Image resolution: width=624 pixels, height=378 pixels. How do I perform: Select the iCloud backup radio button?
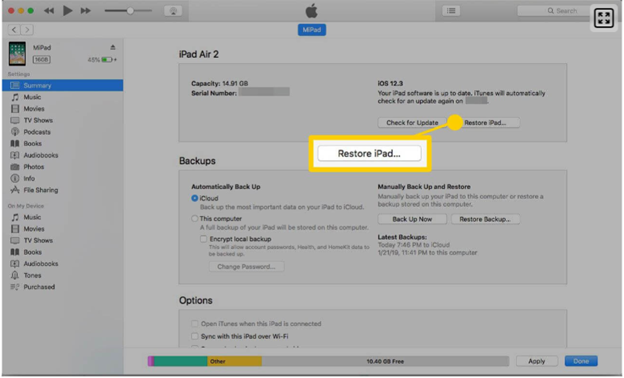click(195, 198)
